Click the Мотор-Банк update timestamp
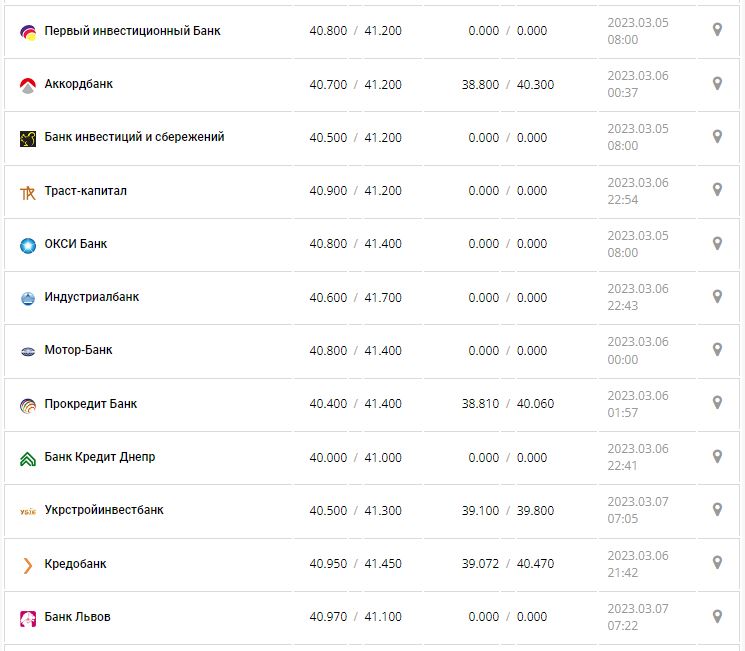The image size is (745, 651). pos(637,350)
